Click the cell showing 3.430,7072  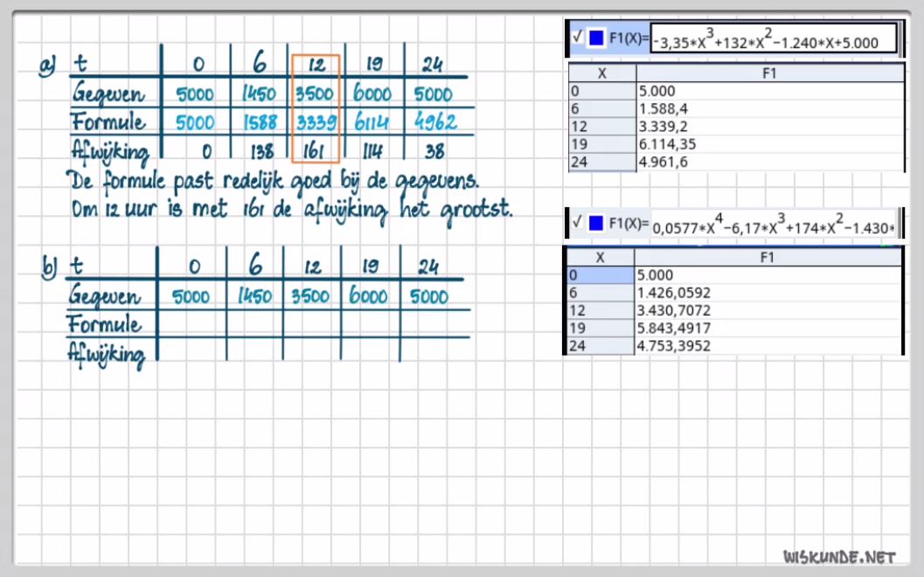point(769,310)
